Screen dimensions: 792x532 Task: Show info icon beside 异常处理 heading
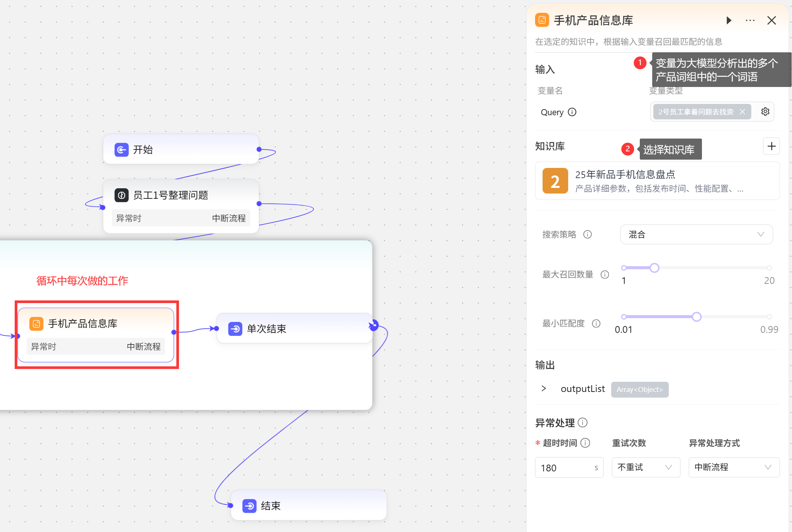pos(583,423)
